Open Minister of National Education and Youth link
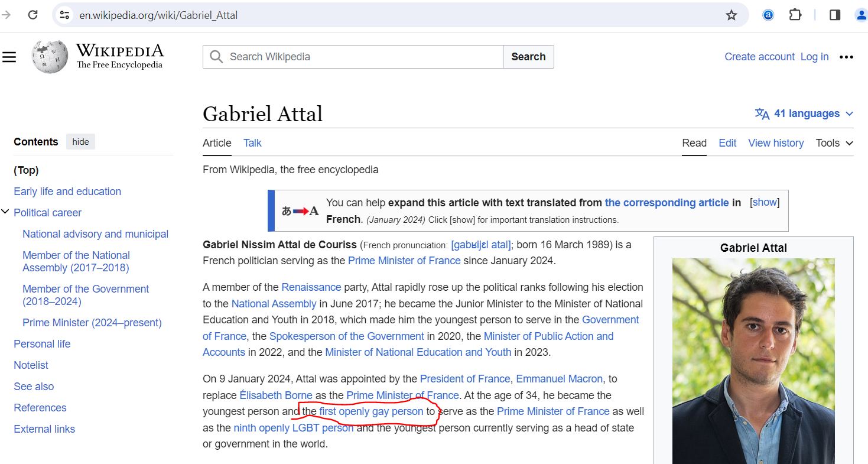Image resolution: width=868 pixels, height=464 pixels. click(418, 352)
